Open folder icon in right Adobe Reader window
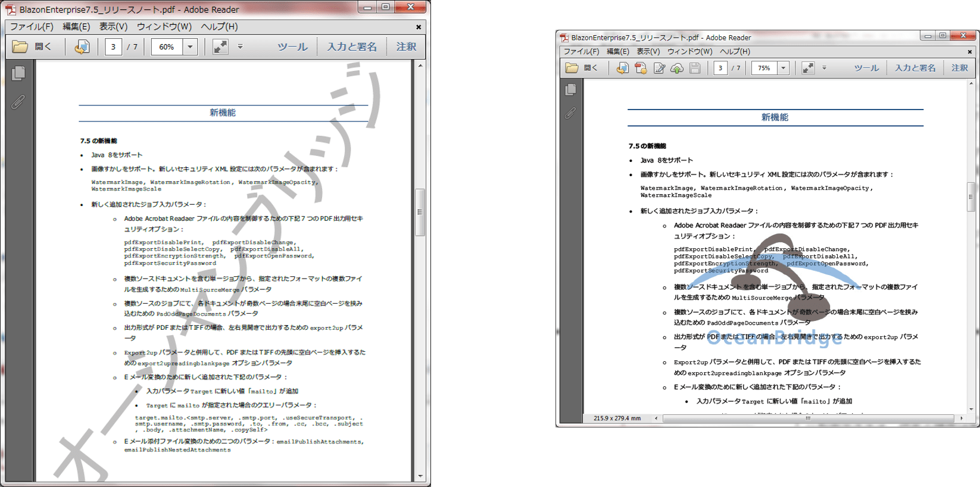The height and width of the screenshot is (487, 980). [572, 68]
